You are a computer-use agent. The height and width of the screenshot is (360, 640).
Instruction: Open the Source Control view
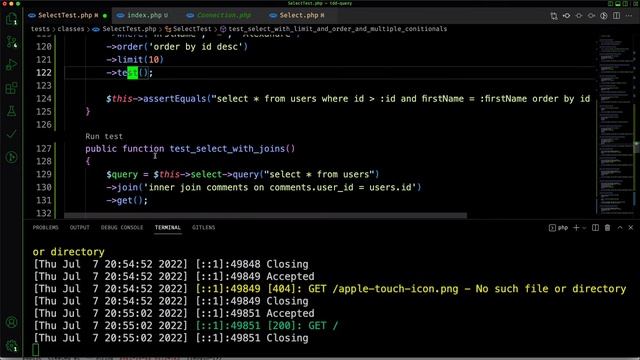tap(11, 42)
